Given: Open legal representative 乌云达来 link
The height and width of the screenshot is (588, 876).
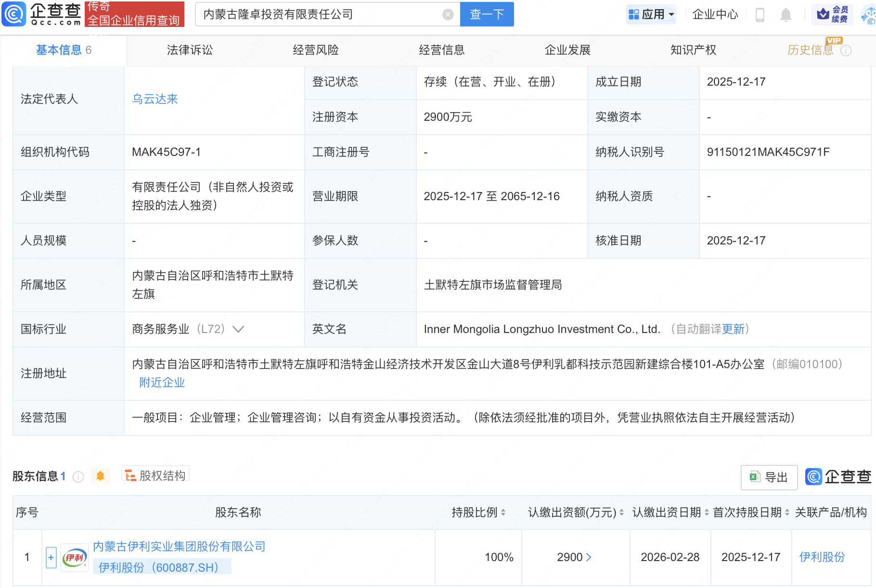Looking at the screenshot, I should click(155, 99).
